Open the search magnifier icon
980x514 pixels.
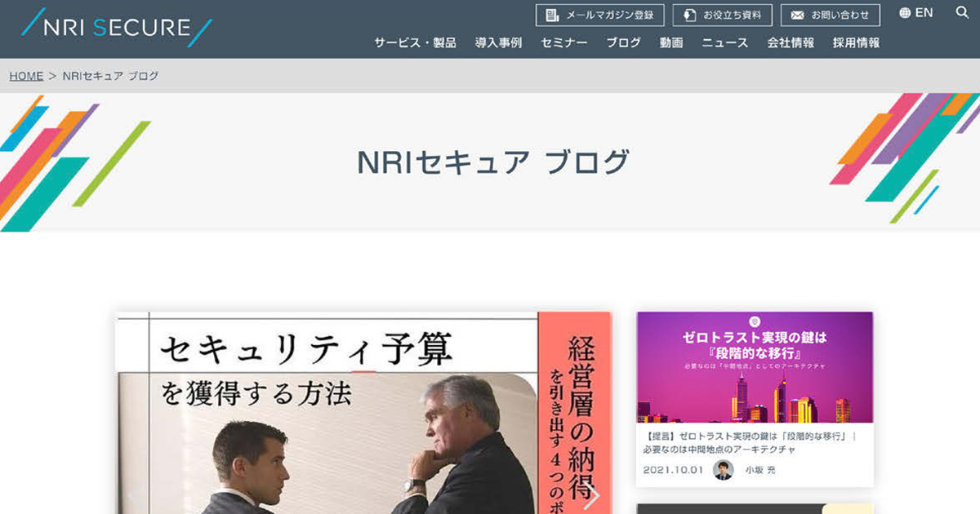[x=961, y=13]
